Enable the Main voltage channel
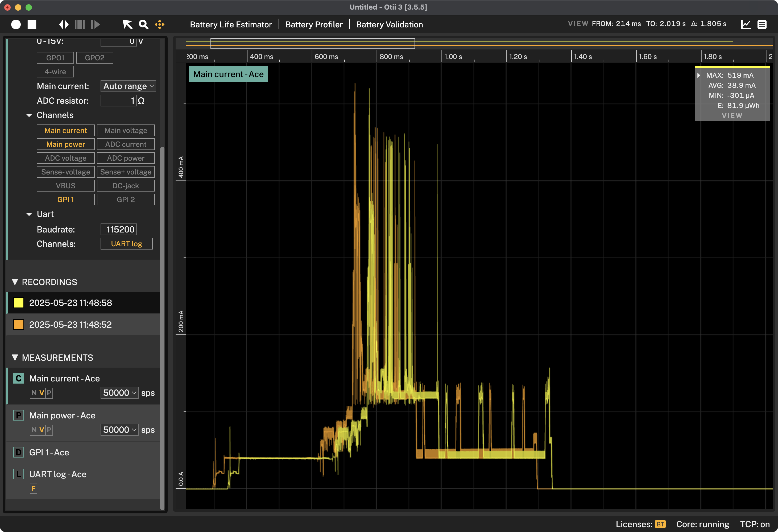Viewport: 778px width, 532px height. (126, 131)
